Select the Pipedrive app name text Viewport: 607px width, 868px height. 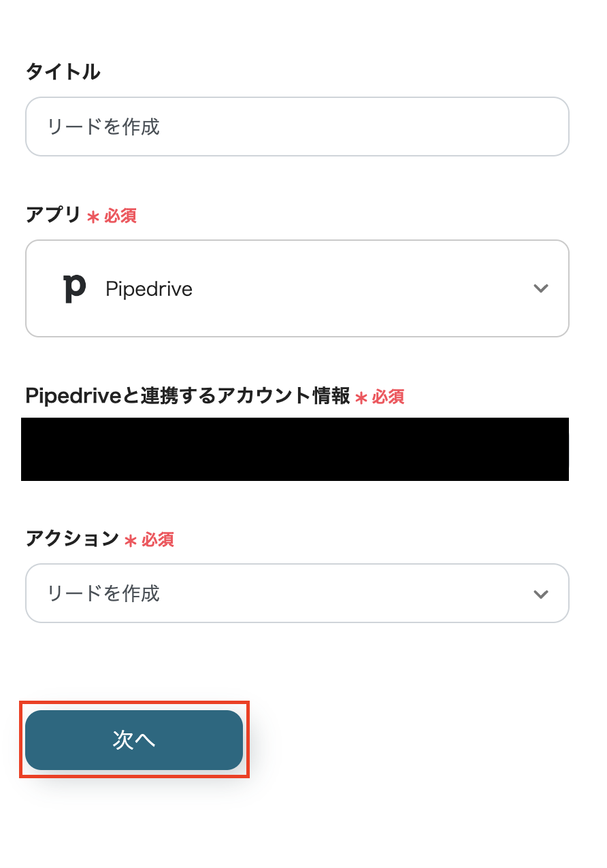149,289
